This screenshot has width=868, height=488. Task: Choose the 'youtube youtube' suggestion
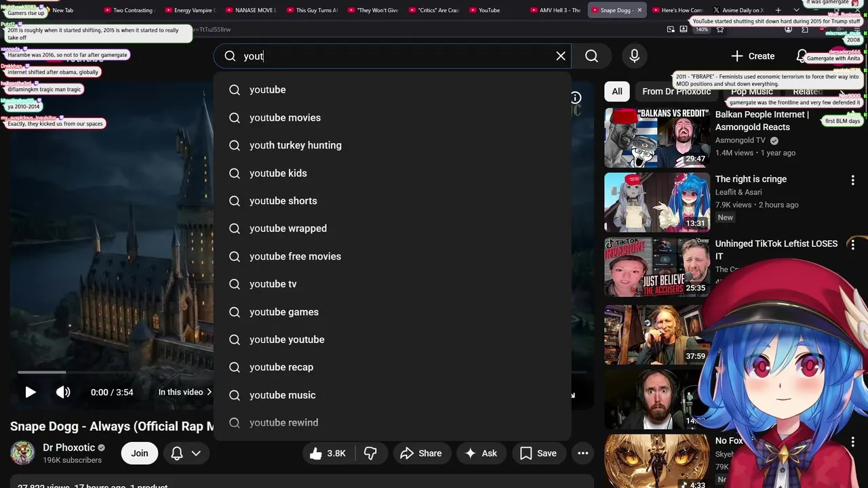392,340
